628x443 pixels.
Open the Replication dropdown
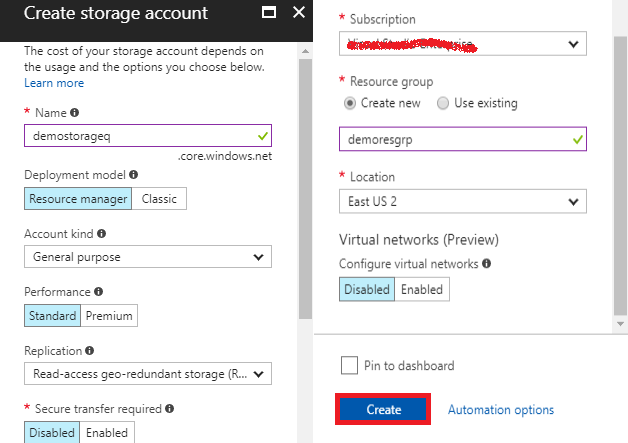click(x=147, y=374)
